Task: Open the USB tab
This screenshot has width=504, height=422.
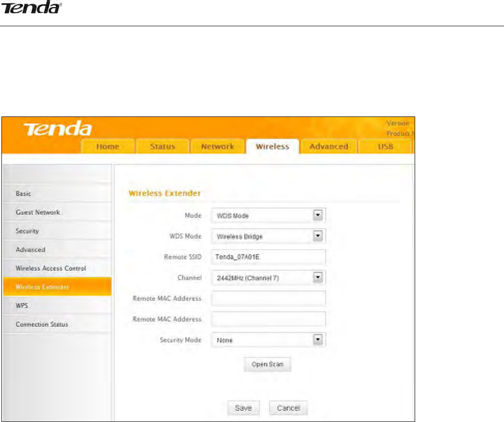Action: click(x=386, y=147)
